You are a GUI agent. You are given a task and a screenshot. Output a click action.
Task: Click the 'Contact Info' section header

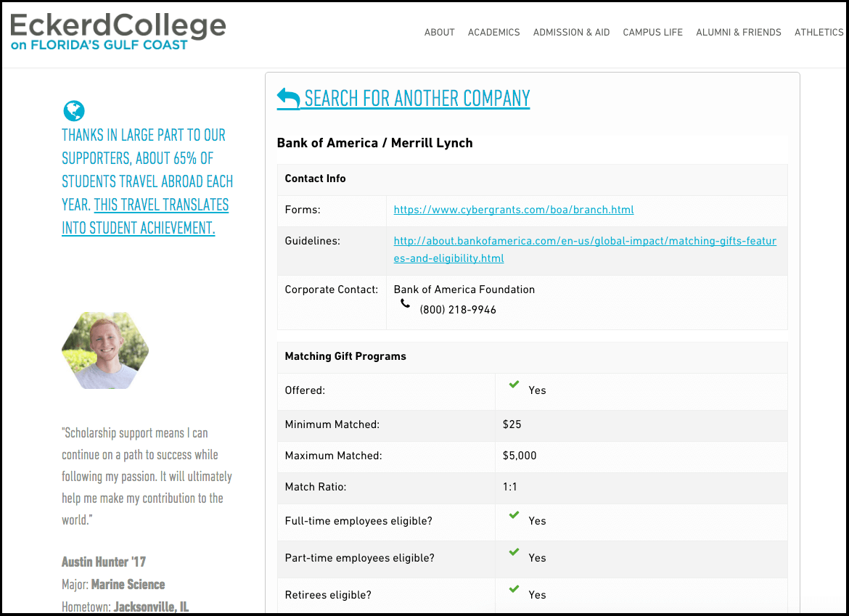click(x=315, y=178)
